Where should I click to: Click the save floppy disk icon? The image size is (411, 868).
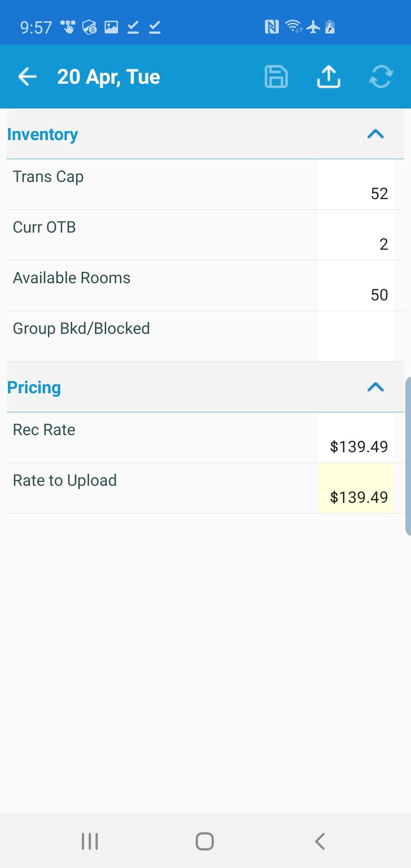(x=276, y=77)
